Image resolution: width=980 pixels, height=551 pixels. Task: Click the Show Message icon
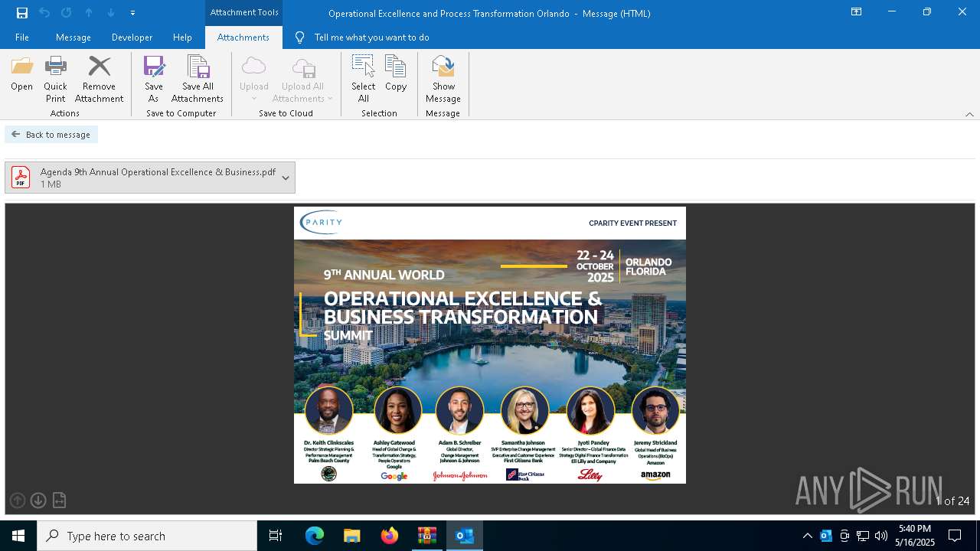(443, 79)
